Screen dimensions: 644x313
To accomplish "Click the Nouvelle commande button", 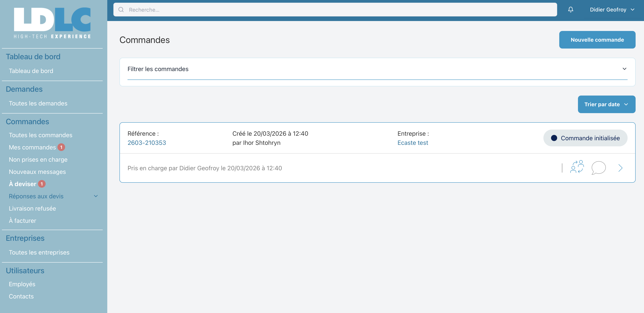I will 597,40.
